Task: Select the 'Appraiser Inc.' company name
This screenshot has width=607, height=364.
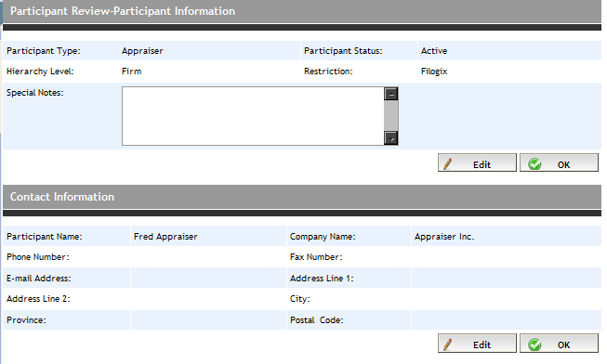Action: [444, 237]
